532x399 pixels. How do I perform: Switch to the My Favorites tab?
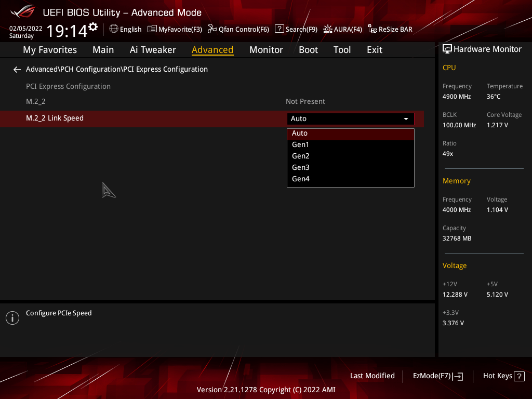tap(50, 50)
